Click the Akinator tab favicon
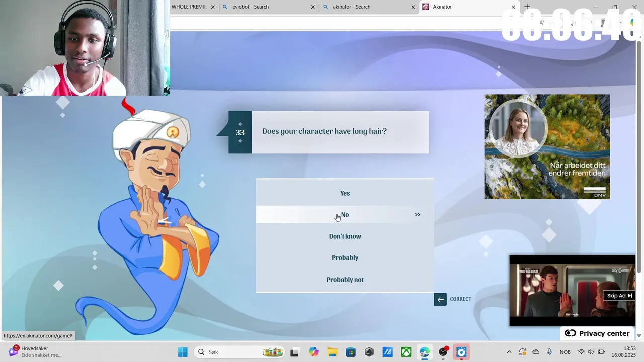This screenshot has height=362, width=644. pos(426,7)
